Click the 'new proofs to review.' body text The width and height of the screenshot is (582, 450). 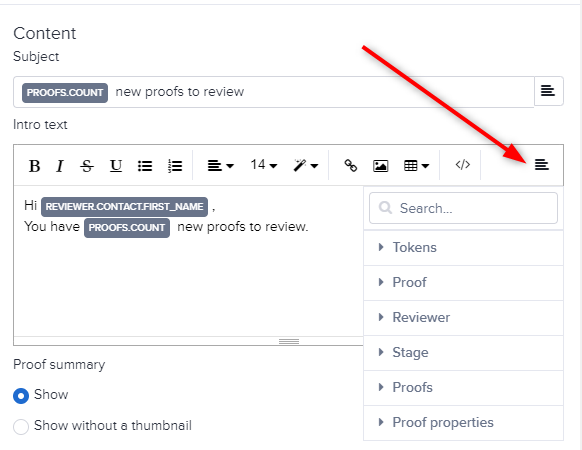(243, 226)
